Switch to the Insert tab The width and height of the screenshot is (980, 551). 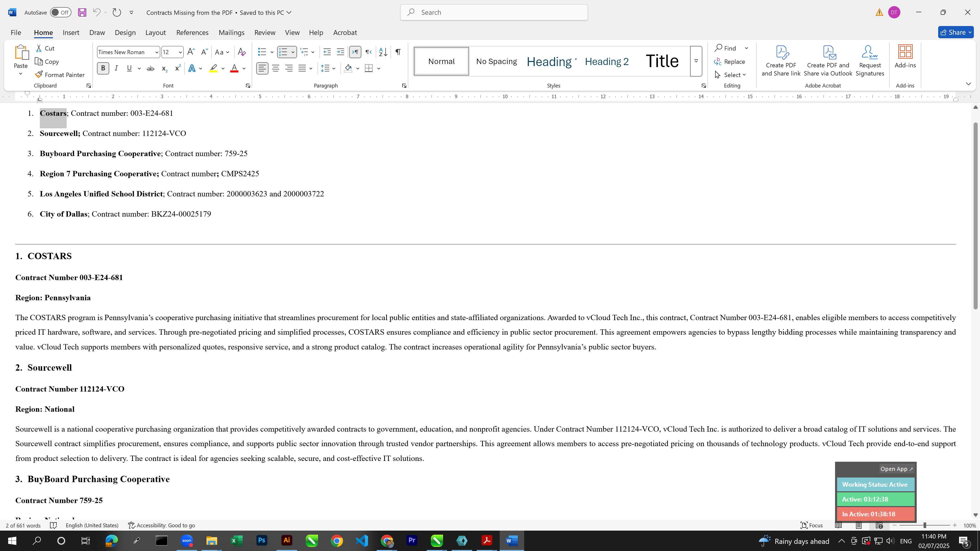pyautogui.click(x=71, y=33)
